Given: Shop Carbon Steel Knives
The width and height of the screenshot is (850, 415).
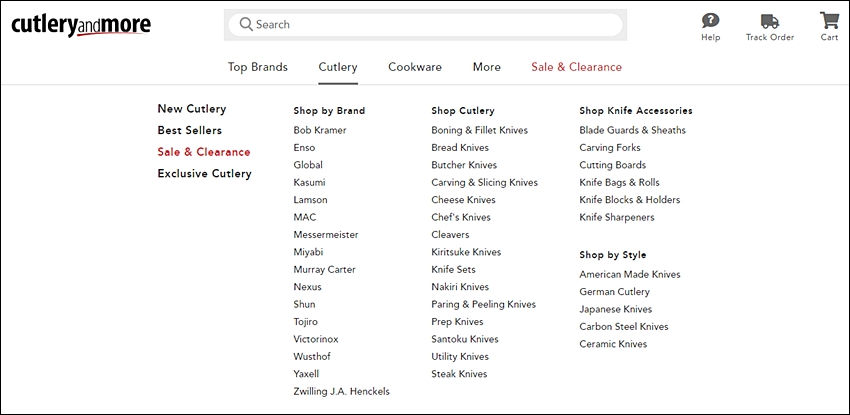Looking at the screenshot, I should pos(624,327).
